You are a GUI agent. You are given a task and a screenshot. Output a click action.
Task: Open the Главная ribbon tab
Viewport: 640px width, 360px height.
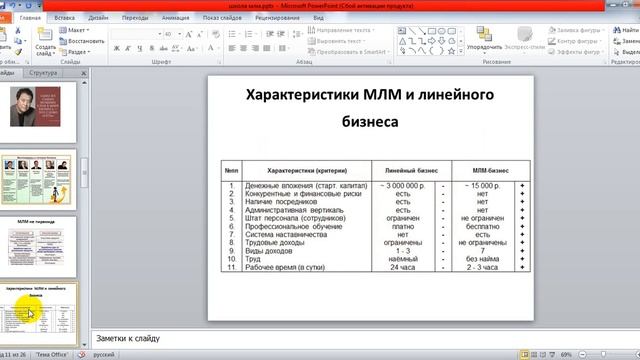pos(30,18)
